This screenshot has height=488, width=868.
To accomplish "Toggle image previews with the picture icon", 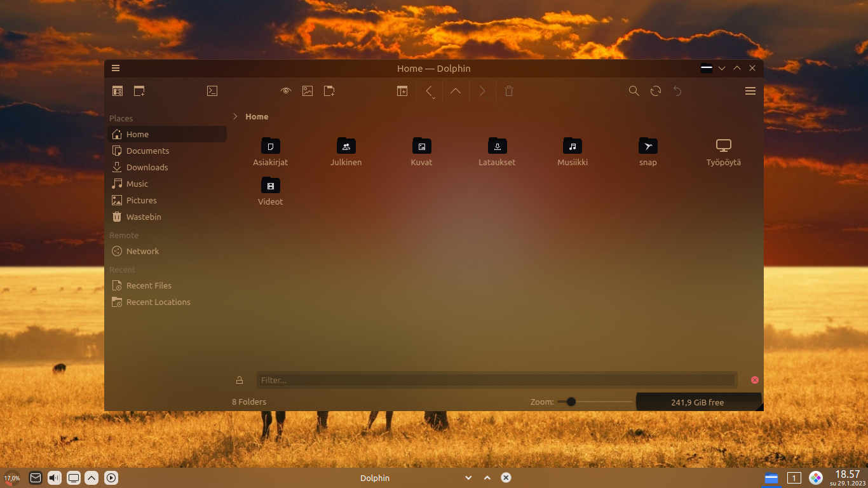I will 308,91.
